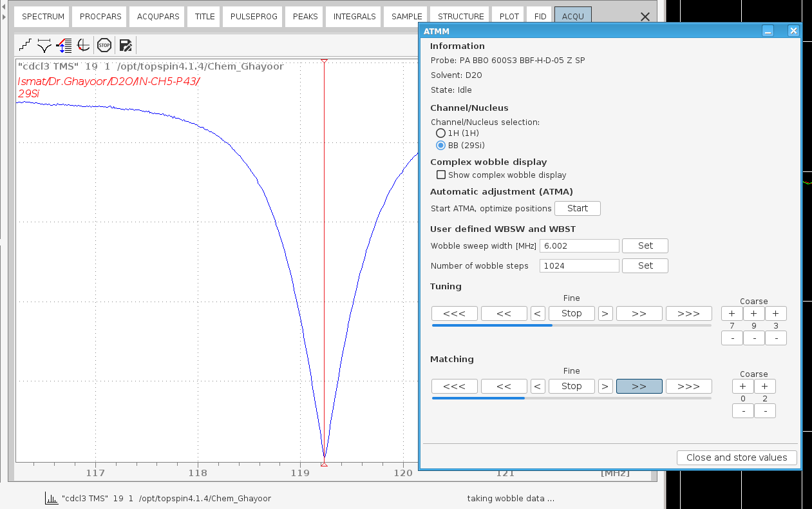Image resolution: width=812 pixels, height=509 pixels.
Task: Click Close and store values button
Action: [737, 457]
